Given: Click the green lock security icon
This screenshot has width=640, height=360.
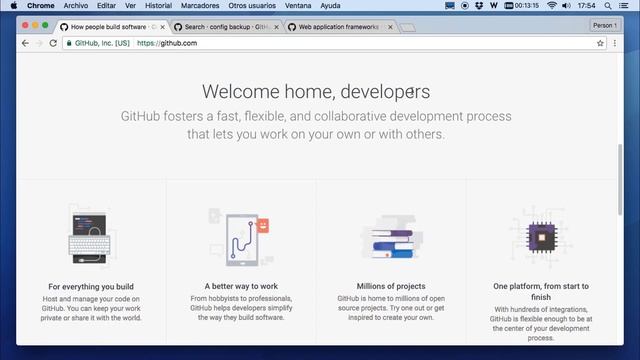Looking at the screenshot, I should coord(69,43).
